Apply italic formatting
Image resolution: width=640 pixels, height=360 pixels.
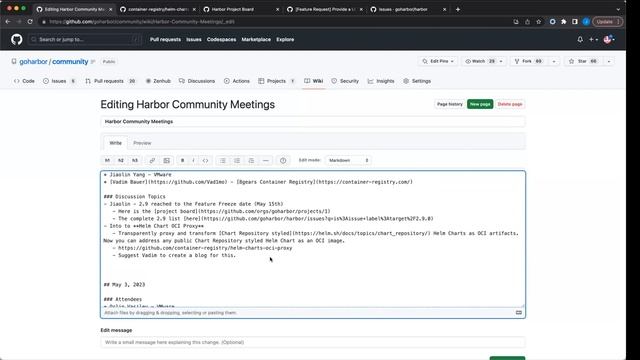193,160
